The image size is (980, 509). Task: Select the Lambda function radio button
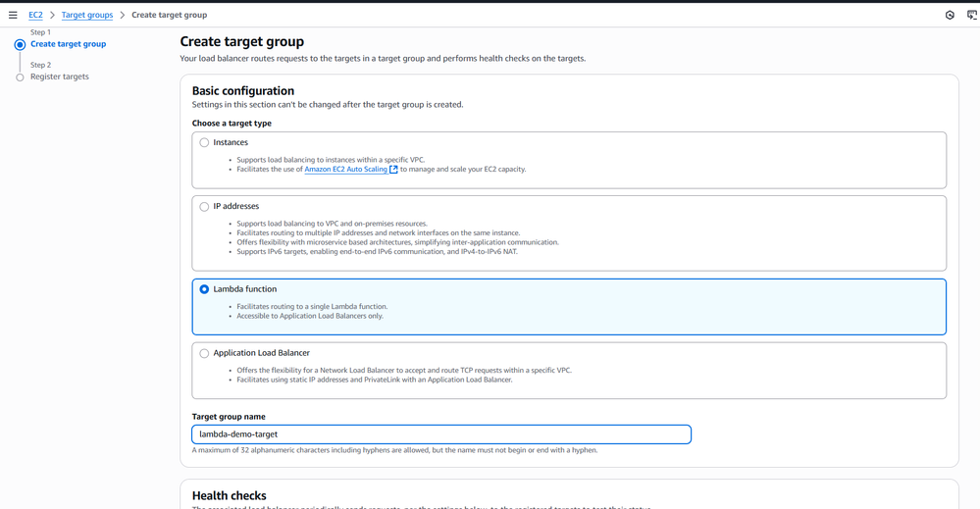[x=204, y=289]
